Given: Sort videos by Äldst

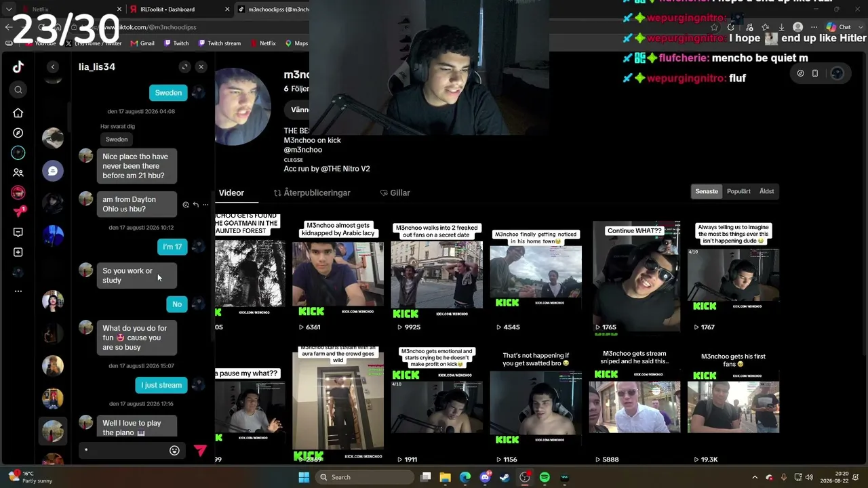Looking at the screenshot, I should pos(767,191).
